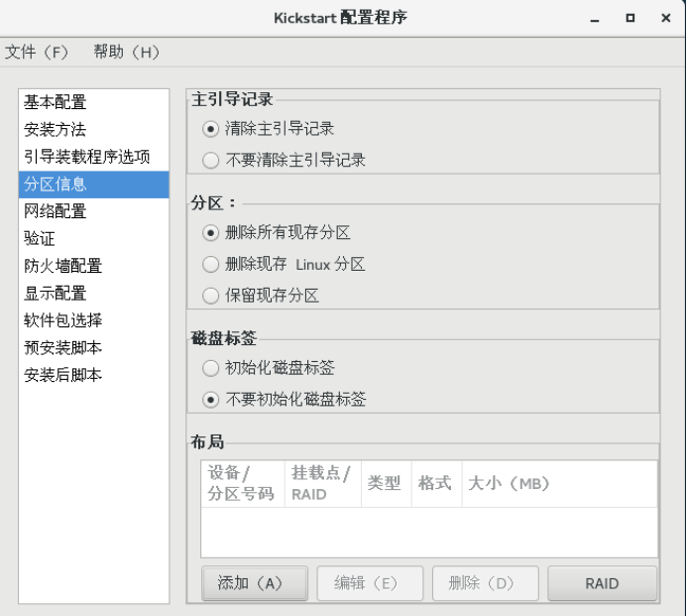Click the 挂载点/RAID column header
Screen dimensions: 686x616
coord(323,484)
